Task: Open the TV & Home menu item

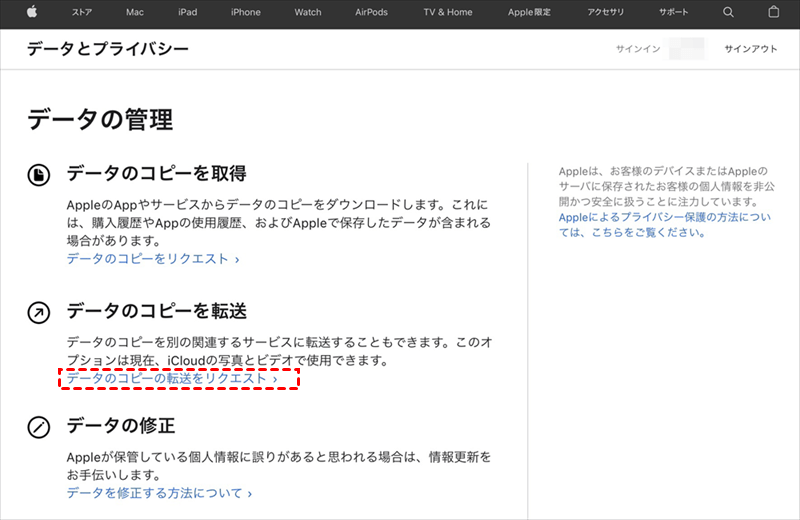Action: pyautogui.click(x=447, y=12)
